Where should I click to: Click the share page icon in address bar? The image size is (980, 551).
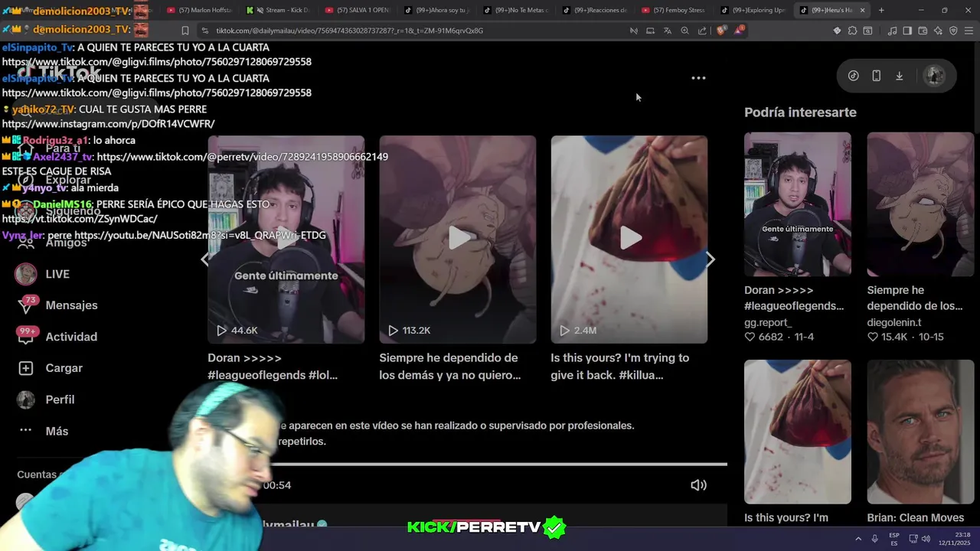click(702, 31)
